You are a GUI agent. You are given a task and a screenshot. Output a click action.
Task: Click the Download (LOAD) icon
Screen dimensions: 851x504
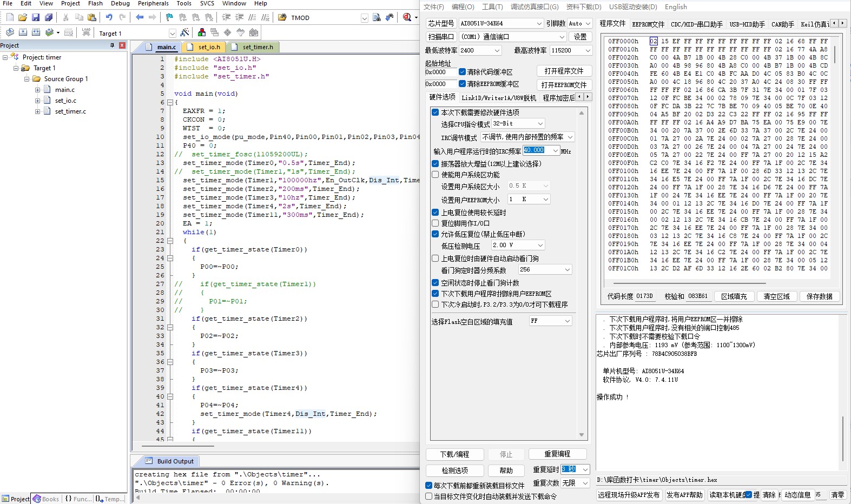[86, 32]
